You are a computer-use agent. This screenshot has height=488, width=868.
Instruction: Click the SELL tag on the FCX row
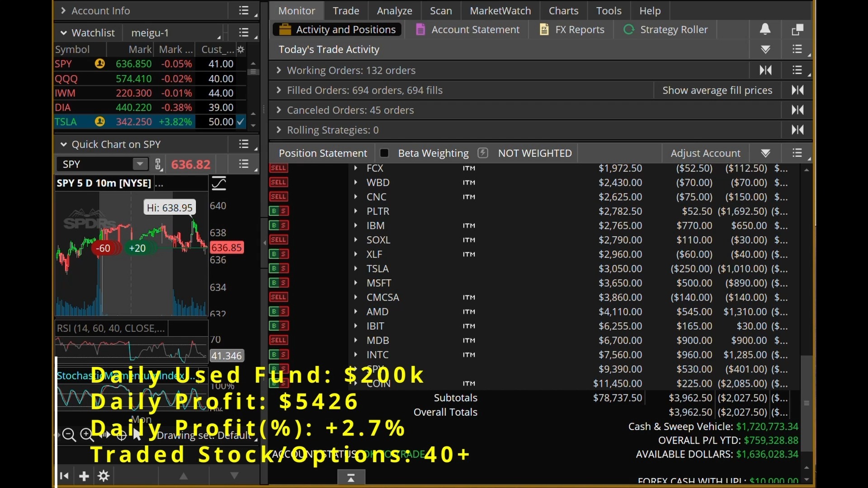[278, 168]
